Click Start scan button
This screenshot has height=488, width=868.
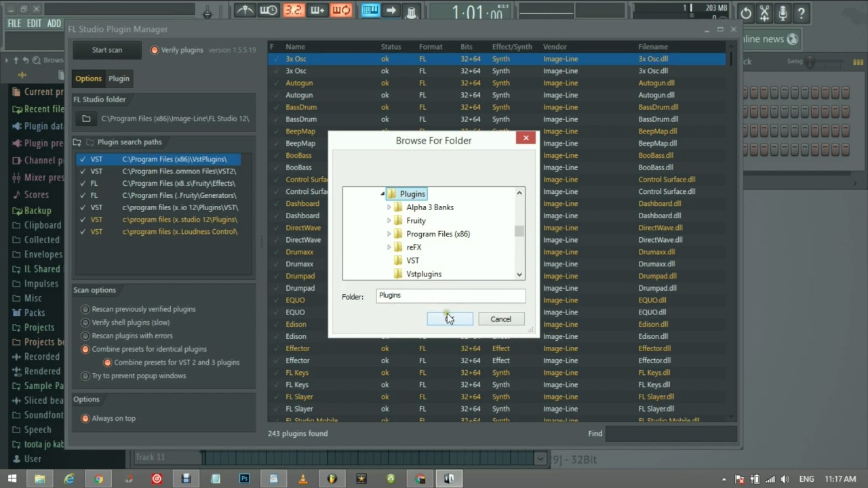(x=107, y=50)
